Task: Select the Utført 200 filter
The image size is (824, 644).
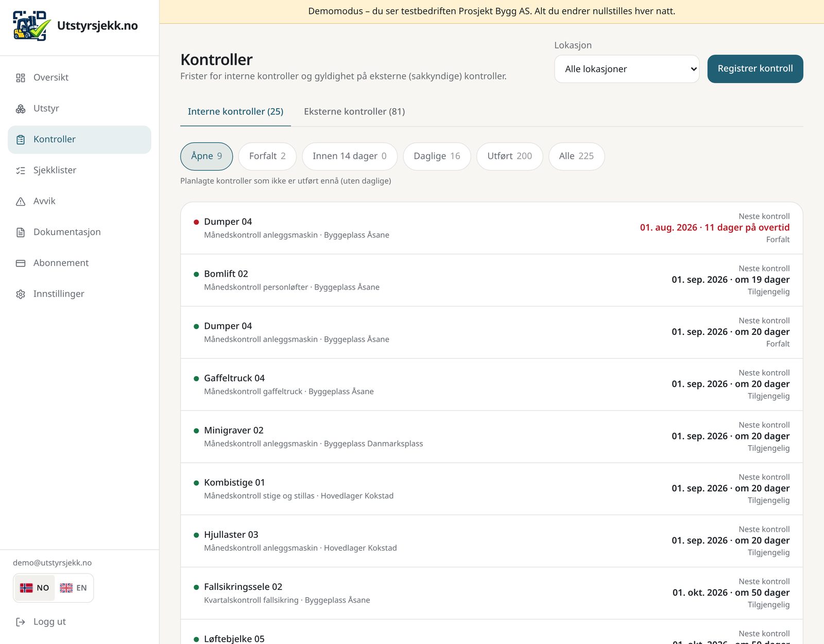Action: (510, 156)
